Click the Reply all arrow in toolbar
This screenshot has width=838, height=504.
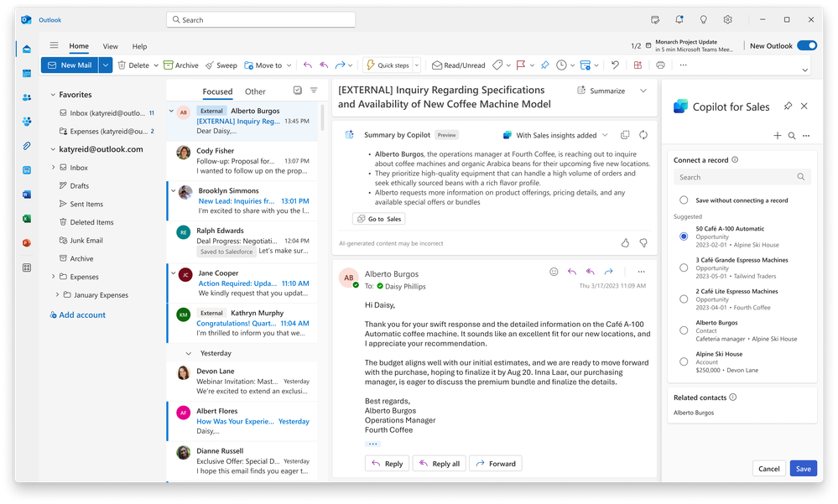(x=324, y=65)
